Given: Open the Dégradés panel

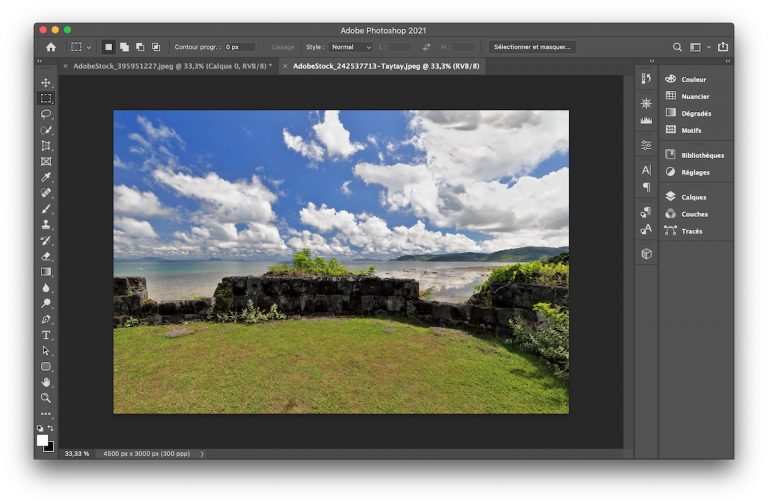Looking at the screenshot, I should click(x=696, y=113).
